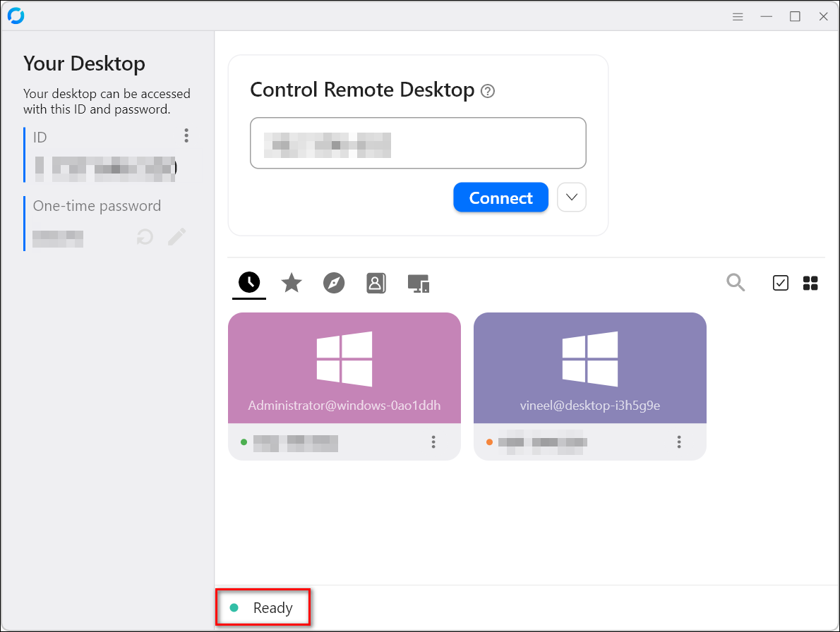Open the Address Book tab
Image resolution: width=840 pixels, height=632 pixels.
point(376,282)
